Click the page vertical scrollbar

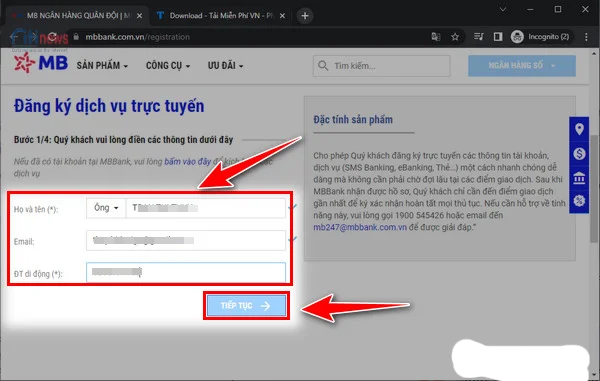593,189
